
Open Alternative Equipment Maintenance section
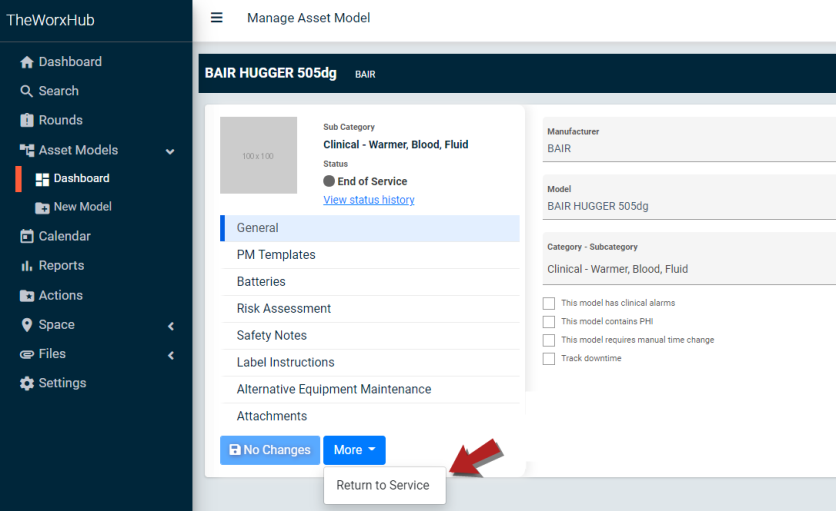(x=370, y=389)
